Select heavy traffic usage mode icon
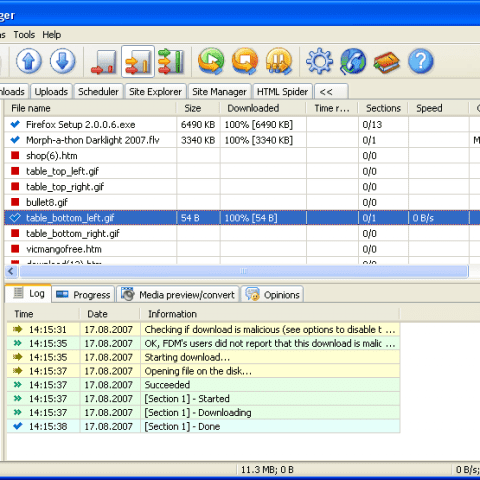Image resolution: width=480 pixels, height=480 pixels. coord(171,61)
